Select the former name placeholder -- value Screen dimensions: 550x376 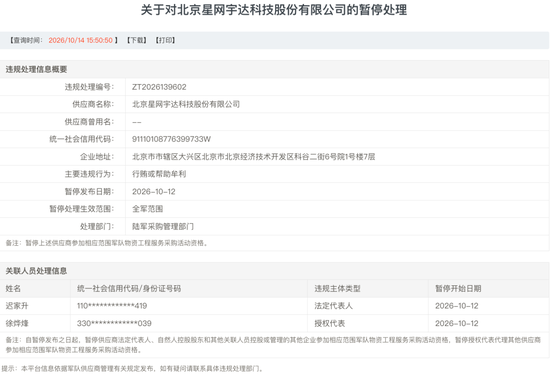click(x=137, y=122)
